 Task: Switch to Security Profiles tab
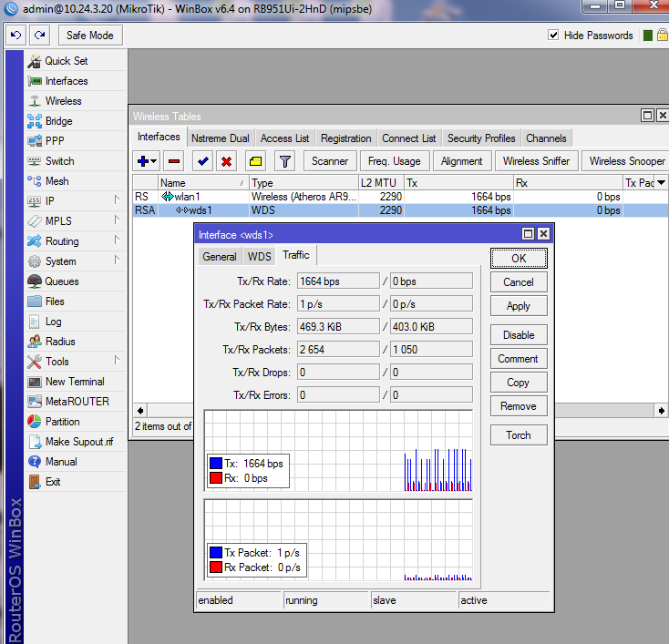click(481, 138)
